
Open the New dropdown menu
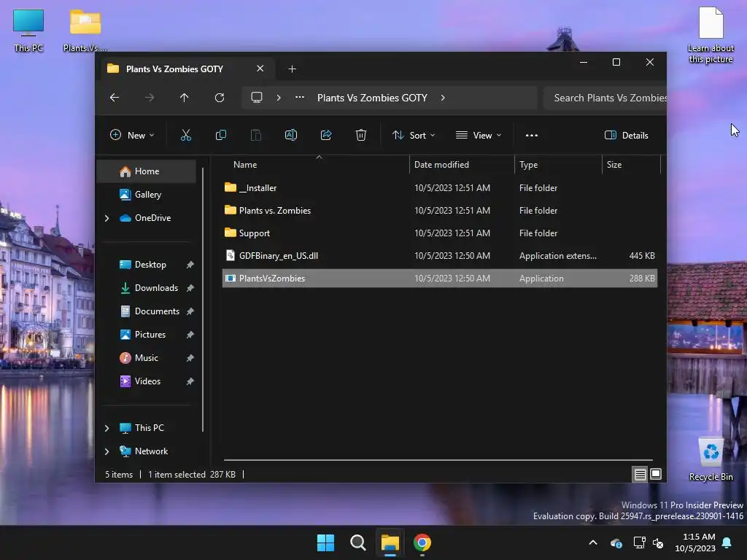[x=133, y=135]
